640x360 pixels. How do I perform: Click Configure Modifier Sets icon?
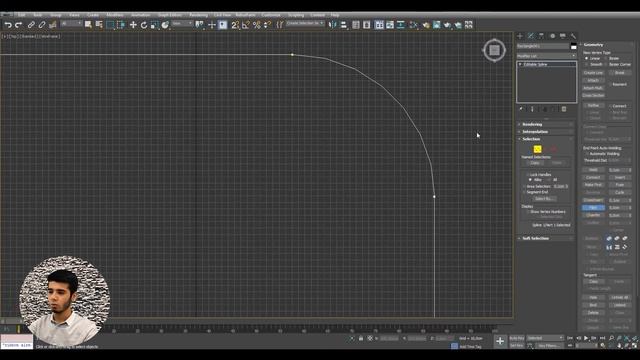pyautogui.click(x=564, y=109)
